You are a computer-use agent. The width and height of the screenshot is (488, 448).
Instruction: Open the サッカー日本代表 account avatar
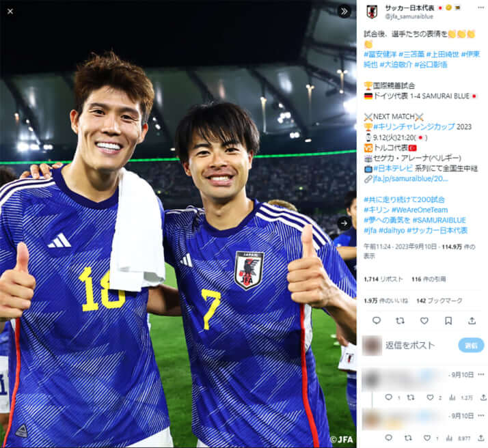[372, 12]
